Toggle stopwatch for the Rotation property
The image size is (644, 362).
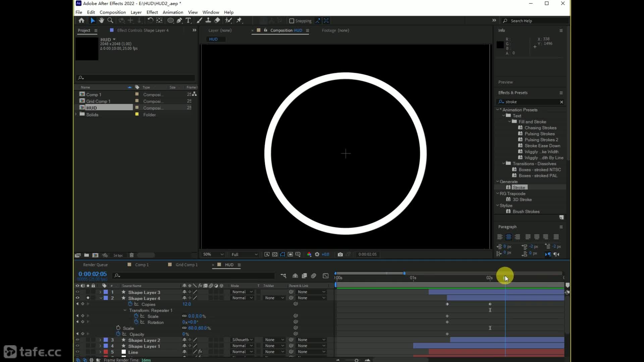[x=136, y=322]
